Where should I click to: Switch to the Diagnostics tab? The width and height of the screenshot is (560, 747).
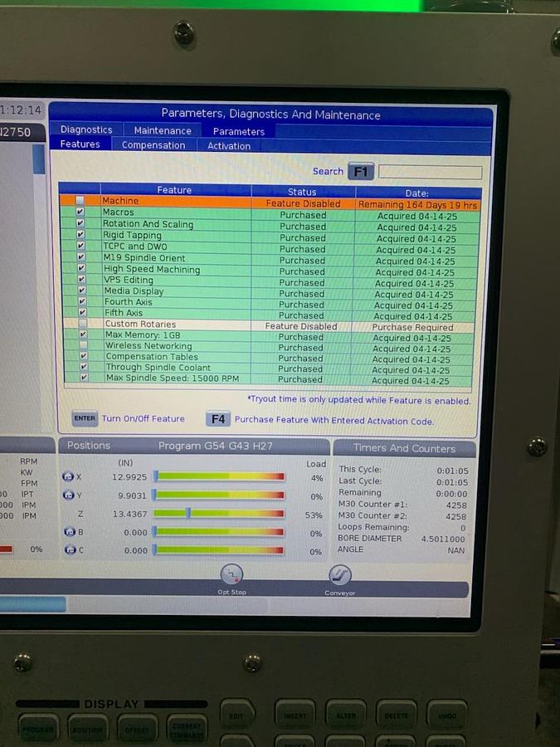coord(86,129)
